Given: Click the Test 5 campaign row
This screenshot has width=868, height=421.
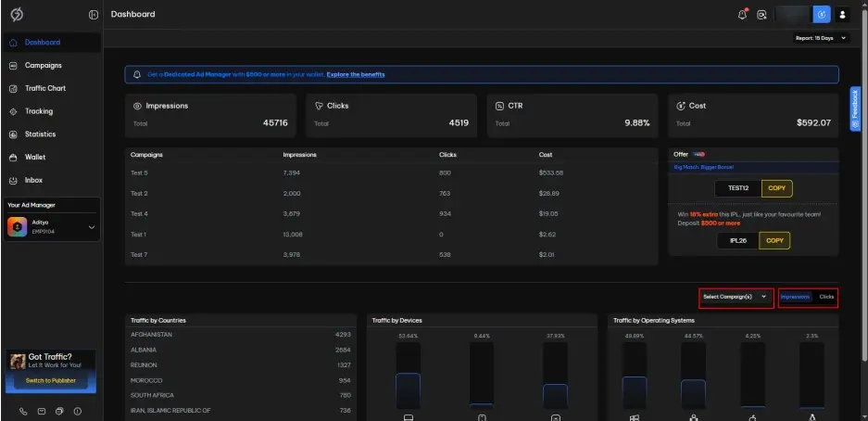Looking at the screenshot, I should point(391,172).
